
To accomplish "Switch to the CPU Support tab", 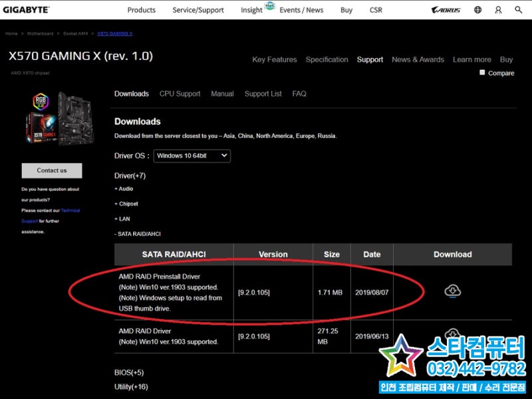I will click(180, 94).
